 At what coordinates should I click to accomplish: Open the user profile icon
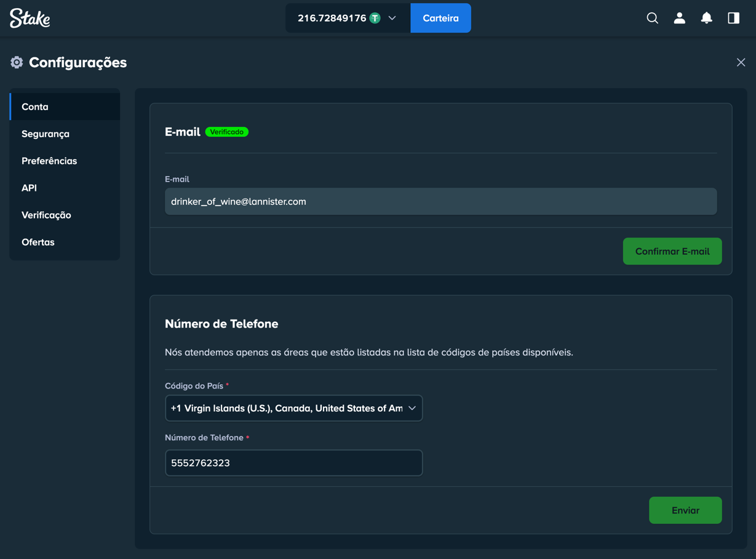click(x=679, y=18)
